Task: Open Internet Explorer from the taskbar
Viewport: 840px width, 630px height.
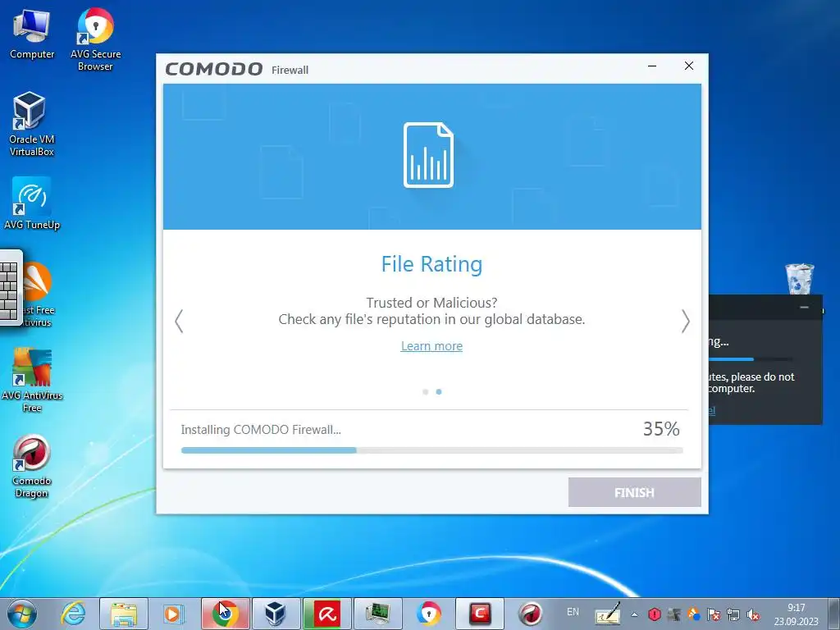Action: click(73, 614)
